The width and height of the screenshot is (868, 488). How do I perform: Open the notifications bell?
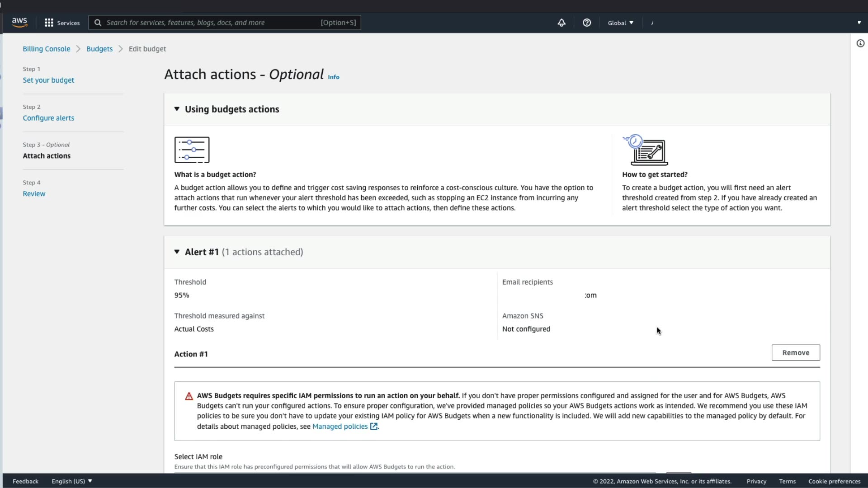(561, 23)
